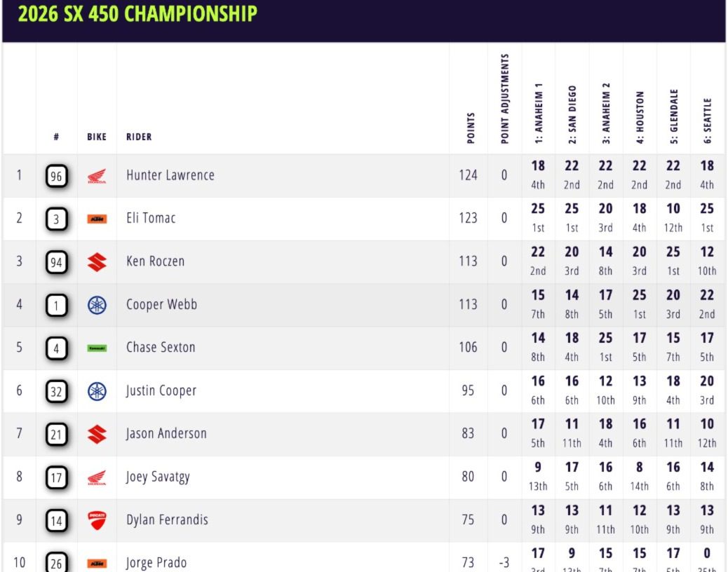The image size is (728, 572).
Task: Click Kawasaki logo beside Chase Sexton
Action: click(x=97, y=348)
